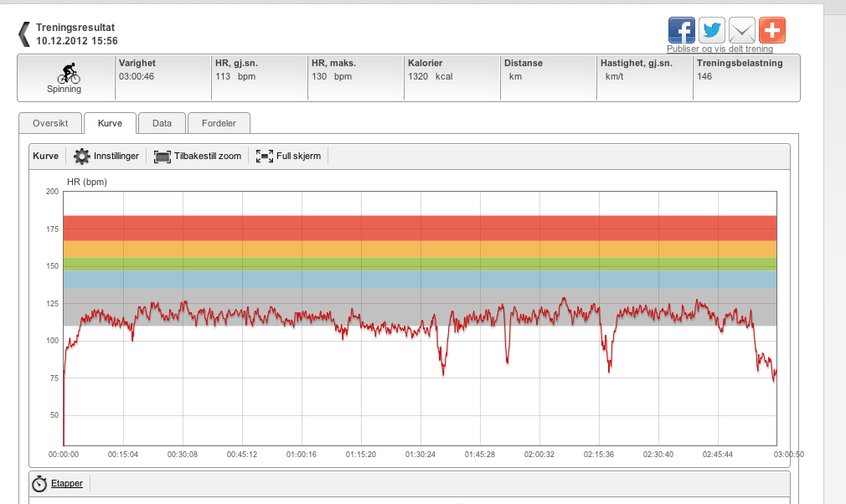Image resolution: width=846 pixels, height=504 pixels.
Task: Click the 01:30:24 time marker on chart
Action: (x=420, y=455)
